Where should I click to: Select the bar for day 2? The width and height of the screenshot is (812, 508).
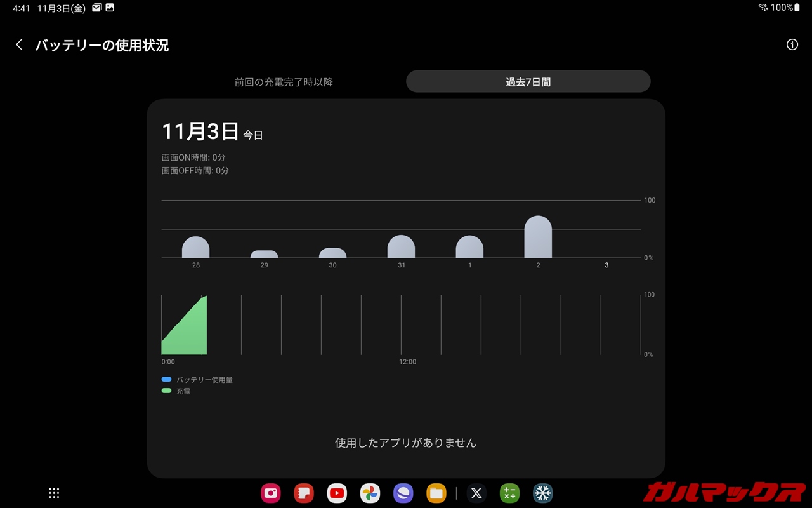pyautogui.click(x=538, y=237)
